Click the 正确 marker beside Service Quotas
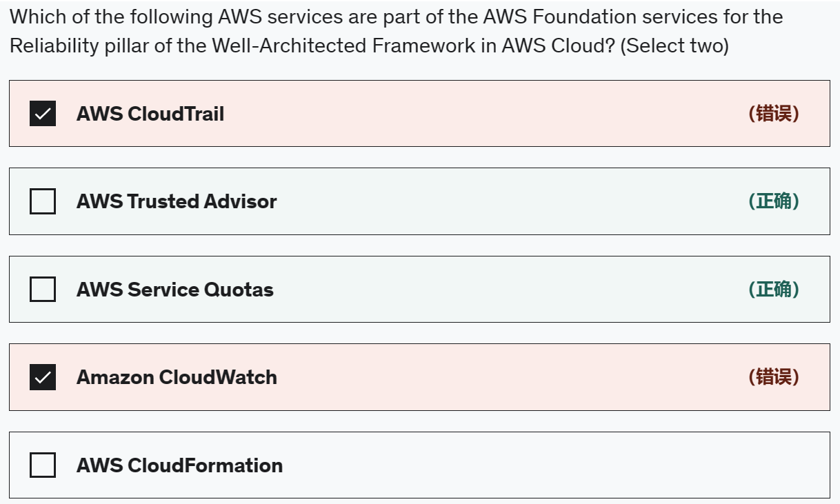840x504 pixels. (774, 289)
